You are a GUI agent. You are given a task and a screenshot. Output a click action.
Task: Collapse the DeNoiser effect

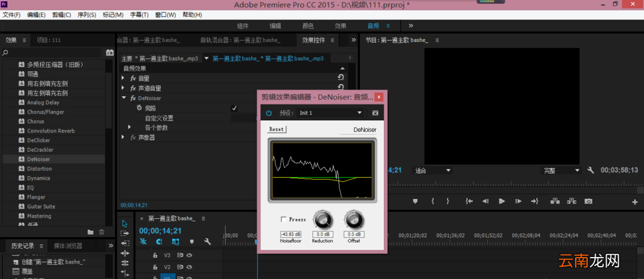coord(123,98)
